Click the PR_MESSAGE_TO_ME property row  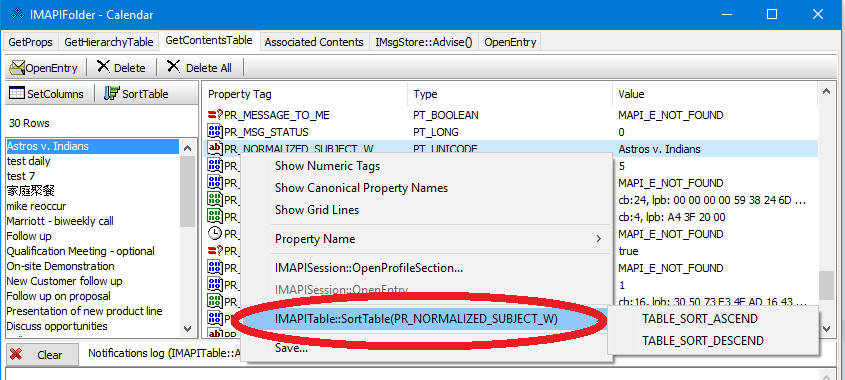[x=510, y=115]
